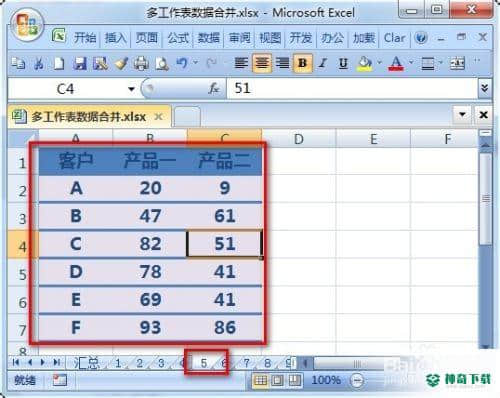Image resolution: width=500 pixels, height=398 pixels.
Task: Click the round Office button
Action: [28, 25]
